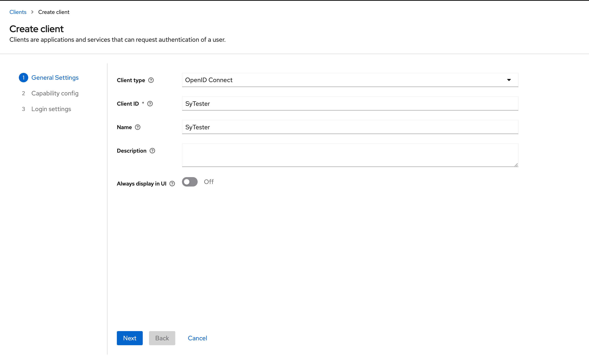Click the required field asterisk near Client ID
The image size is (589, 364).
pyautogui.click(x=143, y=103)
